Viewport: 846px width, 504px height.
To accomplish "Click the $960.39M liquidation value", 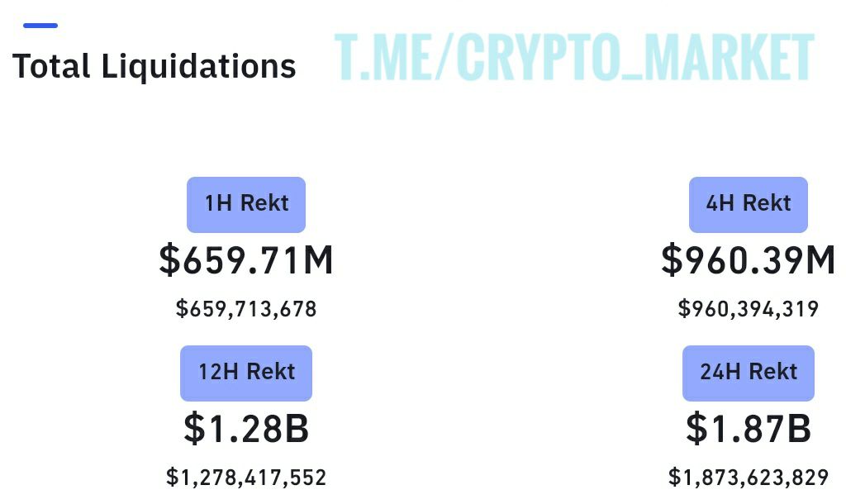I will (x=749, y=260).
